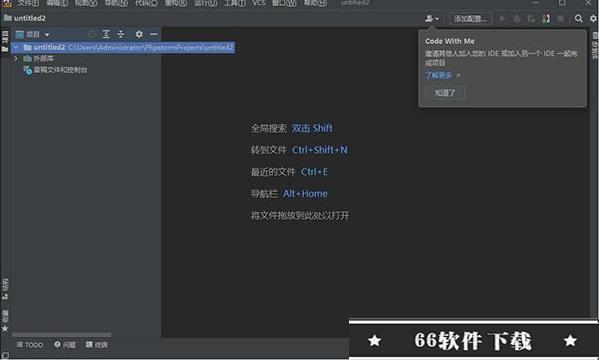Toggle the 项目 tab on the left stripe
599x360 pixels.
click(5, 41)
